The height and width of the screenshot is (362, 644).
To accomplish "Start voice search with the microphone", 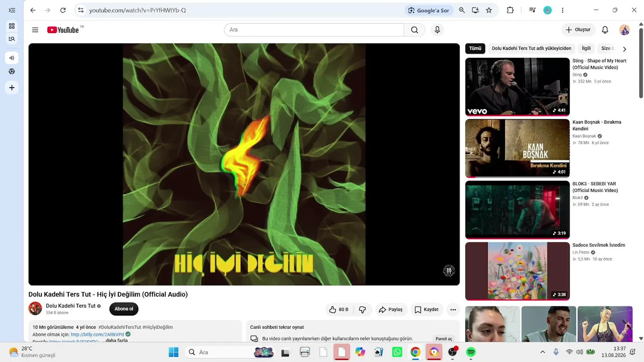I will [437, 30].
